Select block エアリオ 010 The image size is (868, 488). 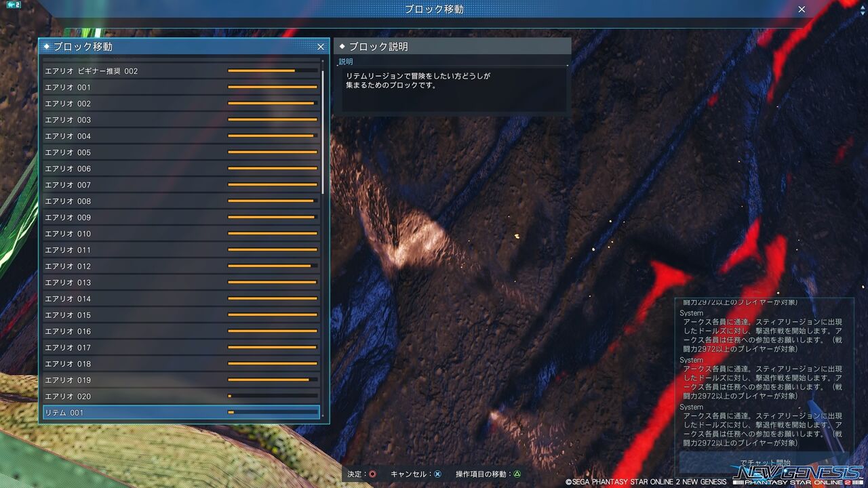pyautogui.click(x=180, y=233)
